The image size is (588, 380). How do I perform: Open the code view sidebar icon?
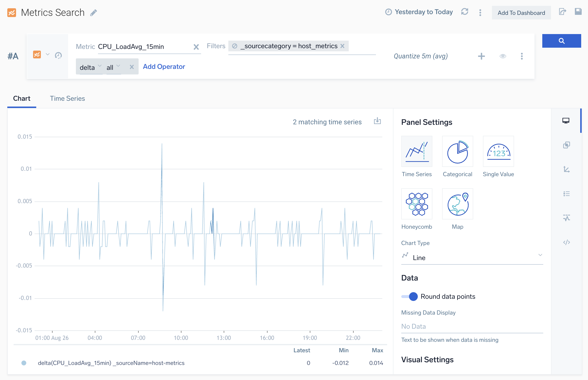pos(566,242)
